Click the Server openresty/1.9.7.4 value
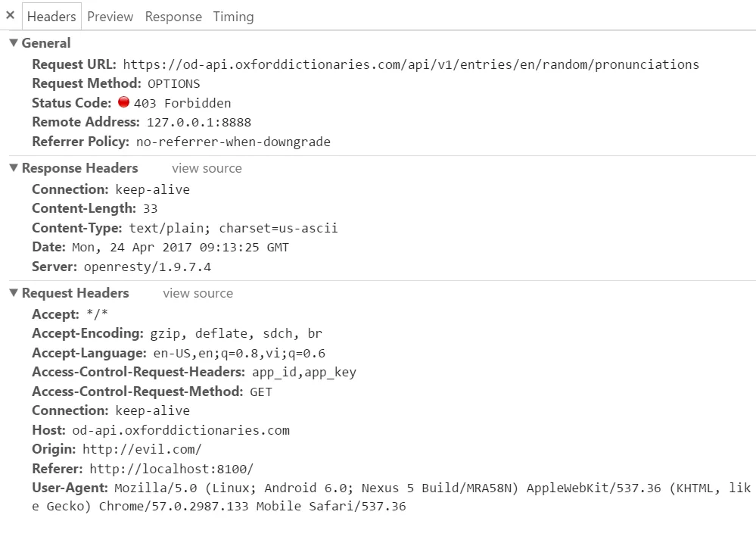 148,267
